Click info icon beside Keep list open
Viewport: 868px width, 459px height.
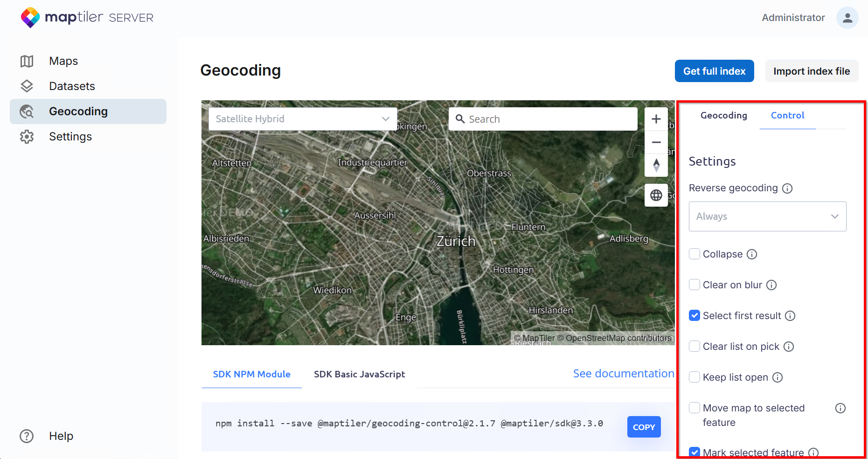click(x=778, y=377)
